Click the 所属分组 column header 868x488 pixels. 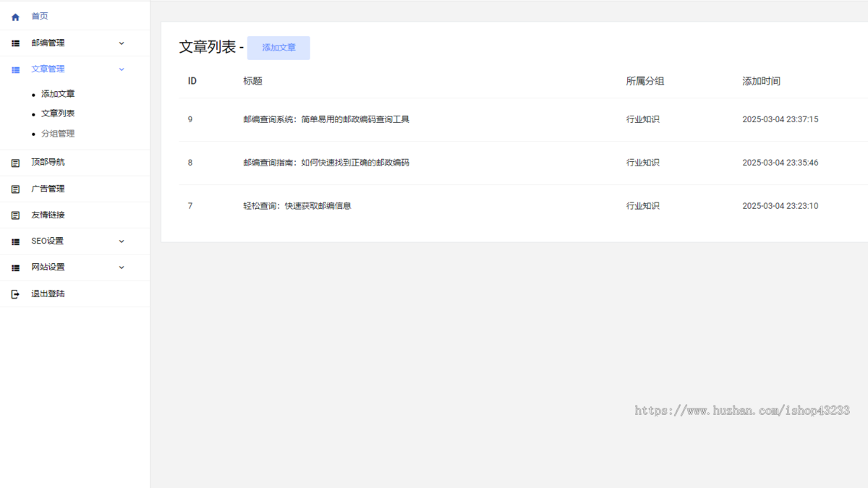pos(645,81)
